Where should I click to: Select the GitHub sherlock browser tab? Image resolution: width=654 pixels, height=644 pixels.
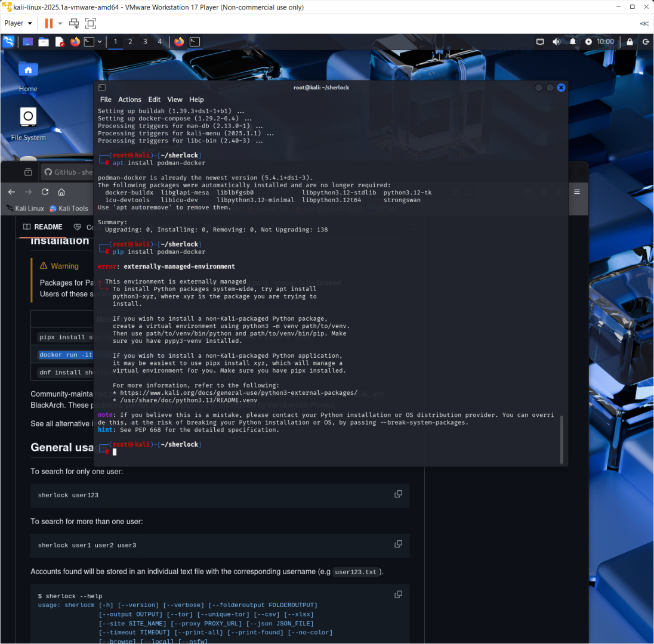point(69,172)
